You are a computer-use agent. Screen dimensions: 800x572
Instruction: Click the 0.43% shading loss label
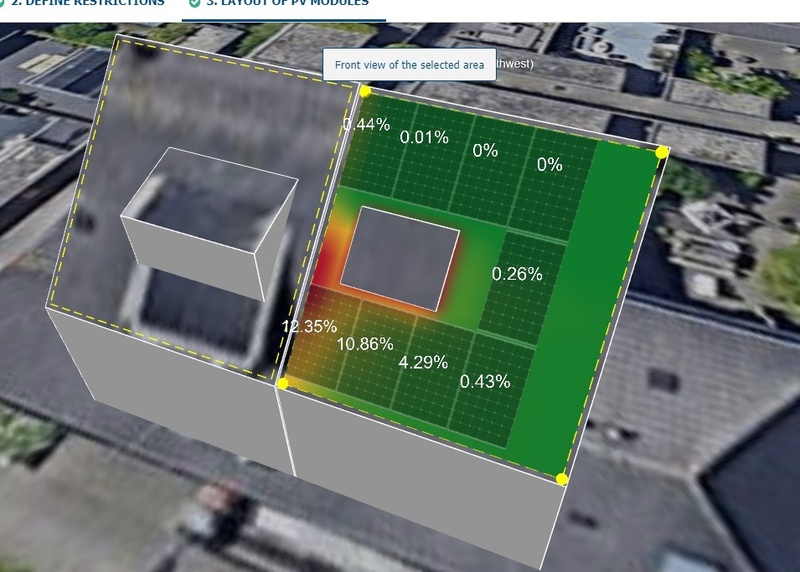point(485,382)
